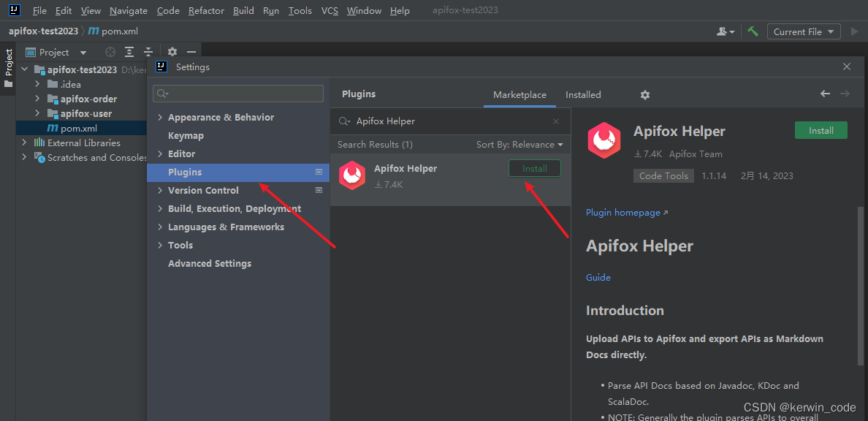Open the Build menu
Screen dimensions: 868x421
point(243,10)
